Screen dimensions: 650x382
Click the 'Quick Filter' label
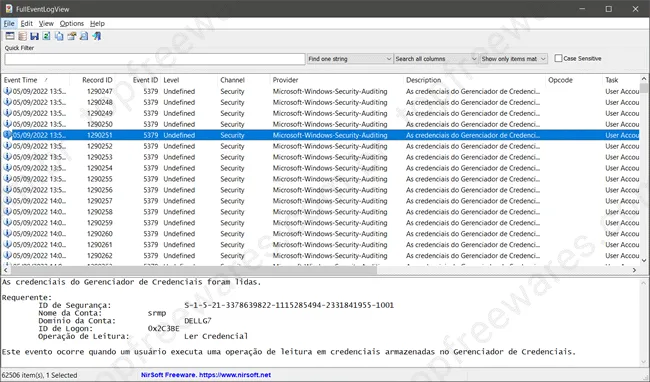point(19,48)
